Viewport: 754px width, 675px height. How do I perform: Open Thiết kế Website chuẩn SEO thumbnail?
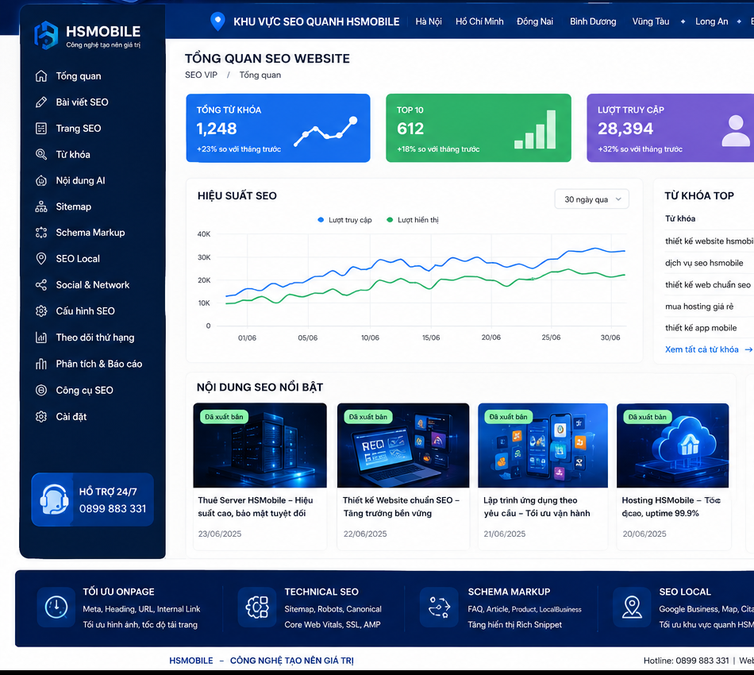403,445
